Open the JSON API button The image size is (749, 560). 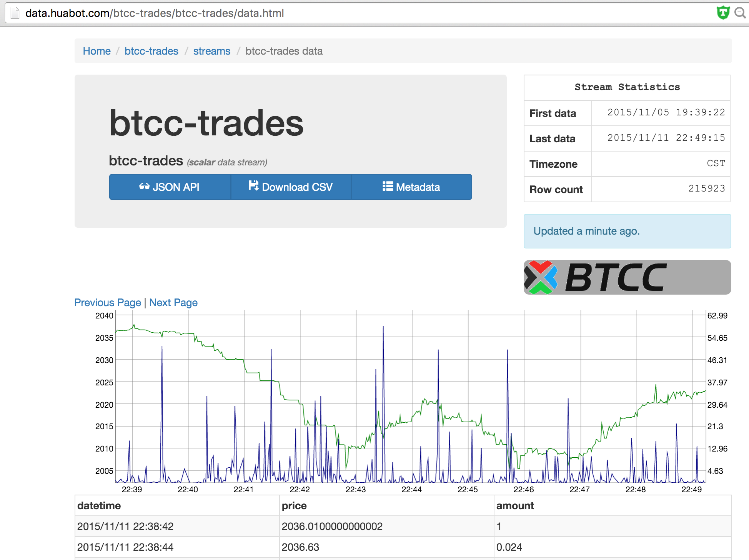[170, 187]
